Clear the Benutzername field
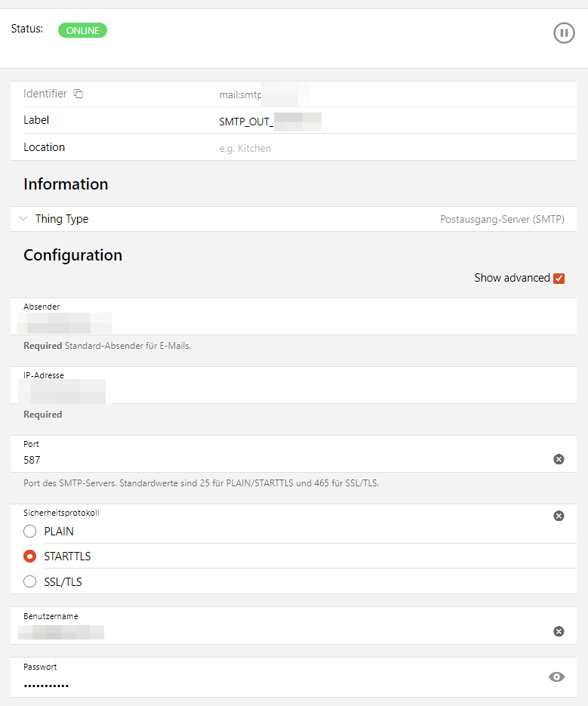The width and height of the screenshot is (588, 706). (x=559, y=631)
